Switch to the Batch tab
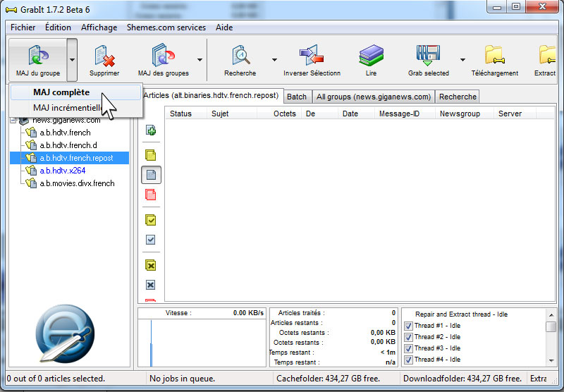 pyautogui.click(x=297, y=97)
